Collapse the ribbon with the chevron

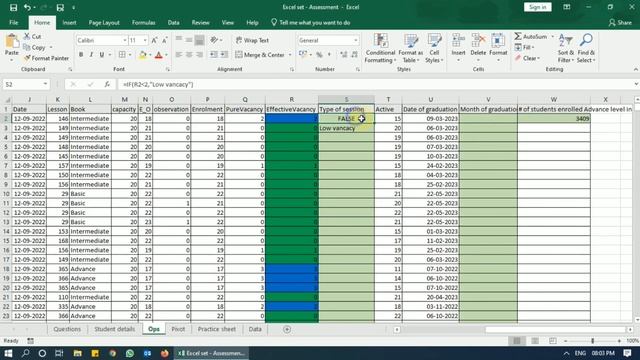coord(636,69)
